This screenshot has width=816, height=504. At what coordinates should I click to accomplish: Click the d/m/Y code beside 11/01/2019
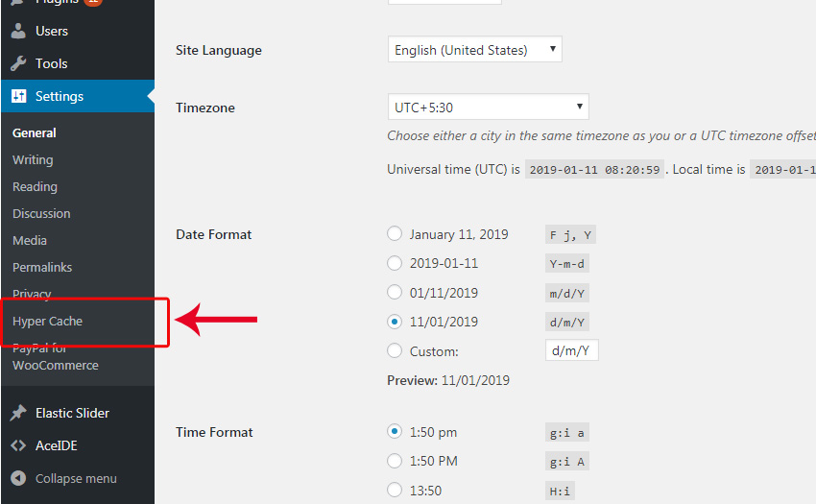point(567,323)
